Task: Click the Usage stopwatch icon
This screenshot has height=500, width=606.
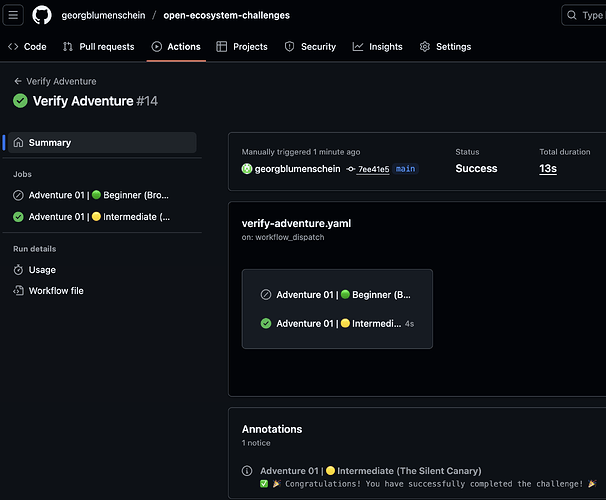Action: (x=18, y=270)
